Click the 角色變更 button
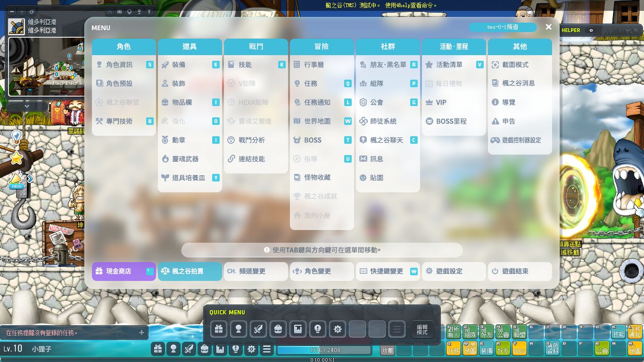This screenshot has width=644, height=362. pyautogui.click(x=322, y=271)
